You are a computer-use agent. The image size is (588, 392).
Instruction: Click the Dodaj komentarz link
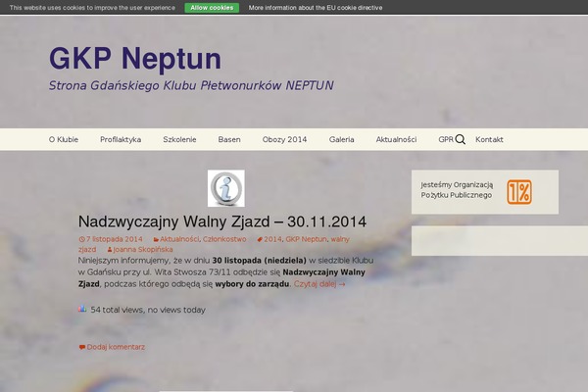pyautogui.click(x=116, y=347)
